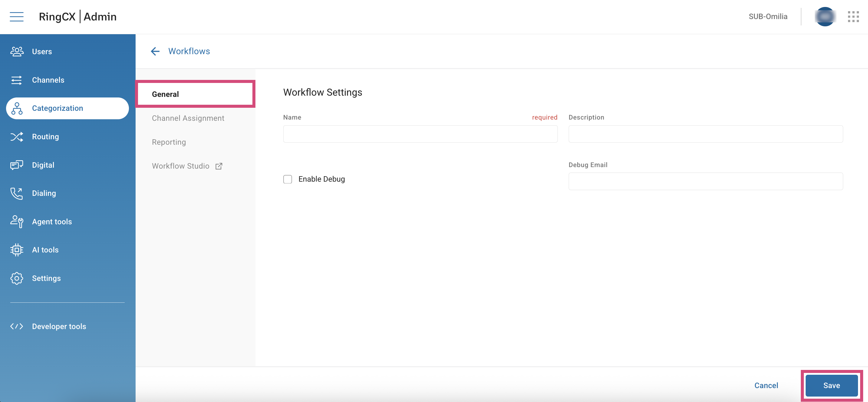This screenshot has width=868, height=402.
Task: Open the user avatar menu
Action: pyautogui.click(x=825, y=17)
